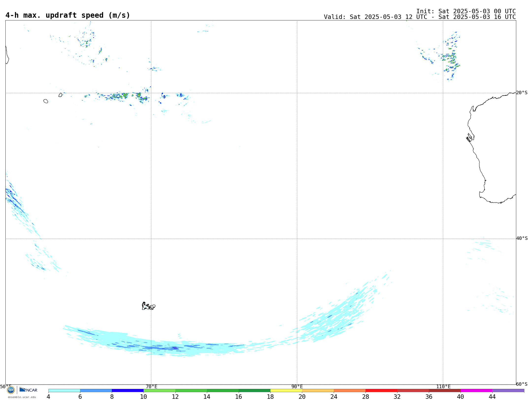The image size is (532, 400).
Task: Select the magenta 40-44 colorbar swatch
Action: (x=476, y=391)
